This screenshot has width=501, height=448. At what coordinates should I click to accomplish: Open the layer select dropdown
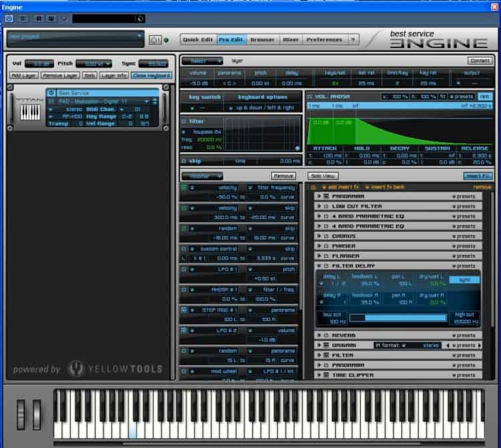click(202, 61)
